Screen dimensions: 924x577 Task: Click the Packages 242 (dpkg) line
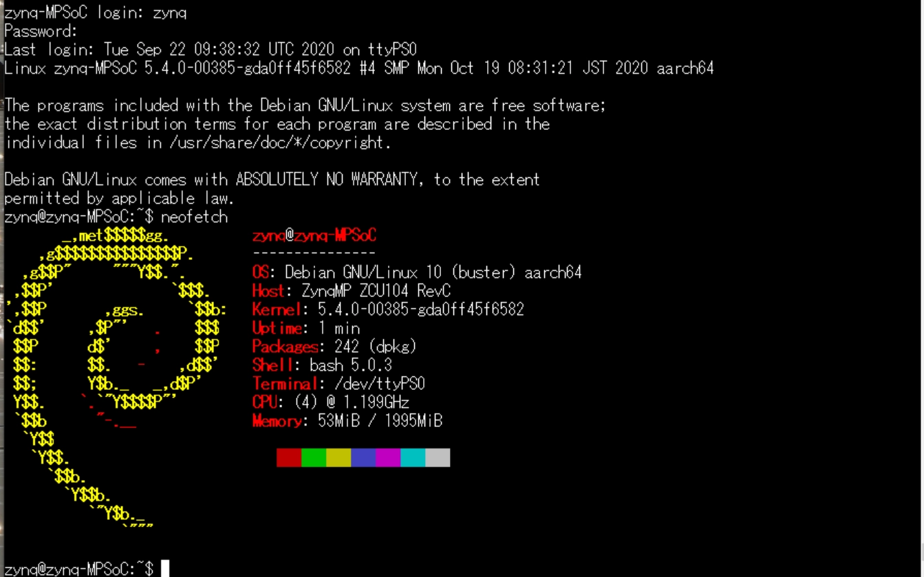[334, 347]
